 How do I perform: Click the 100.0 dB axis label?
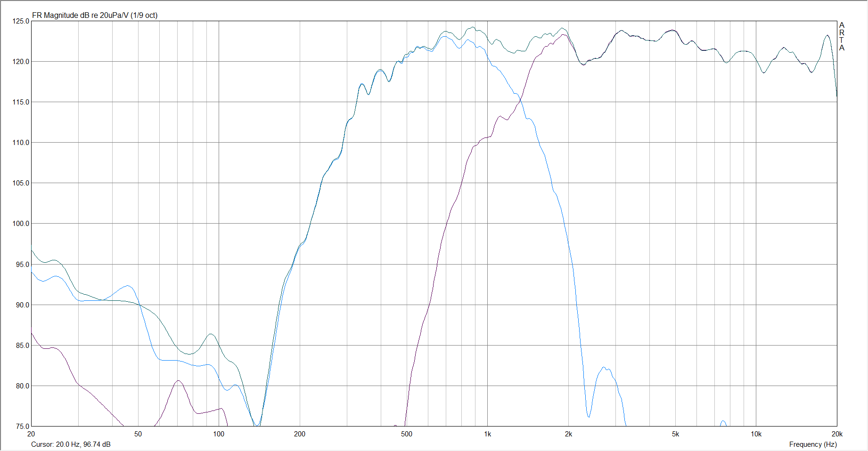click(21, 224)
